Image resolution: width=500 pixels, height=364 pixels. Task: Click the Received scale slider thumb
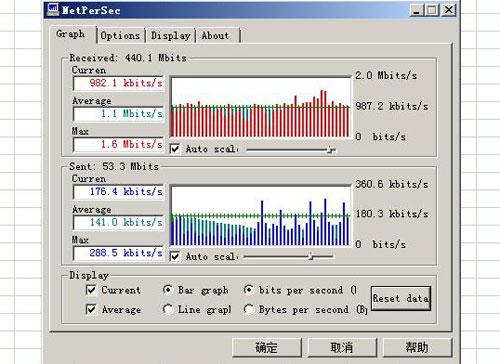coord(330,150)
